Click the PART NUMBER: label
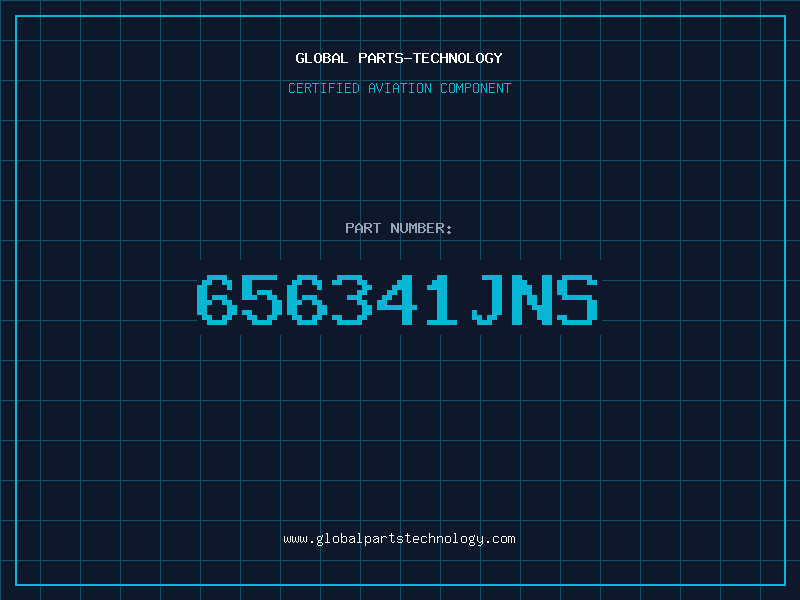 coord(399,228)
